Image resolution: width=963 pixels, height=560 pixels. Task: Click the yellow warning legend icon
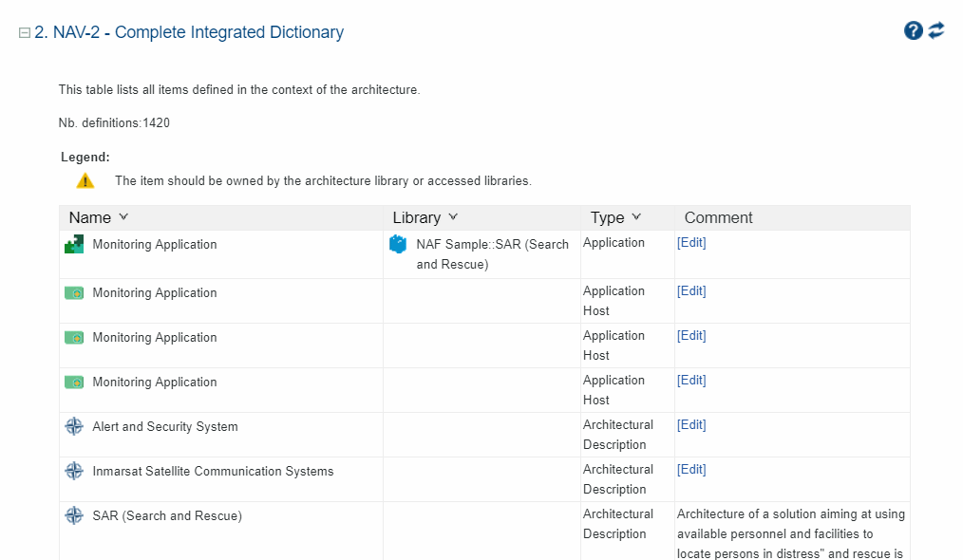[85, 180]
